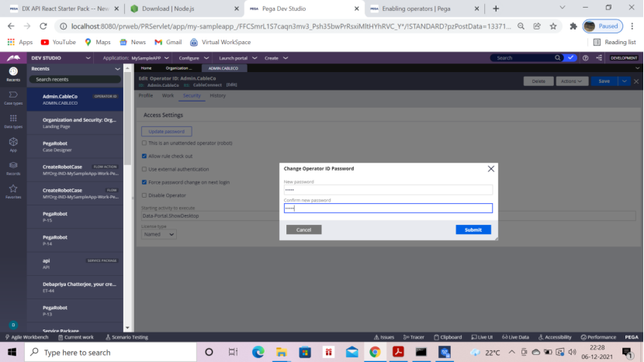The height and width of the screenshot is (362, 644).
Task: Click the Search recents field
Action: point(74,80)
